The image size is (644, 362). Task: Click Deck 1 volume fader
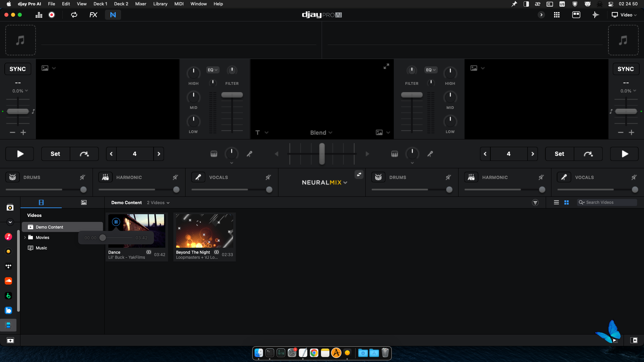232,95
